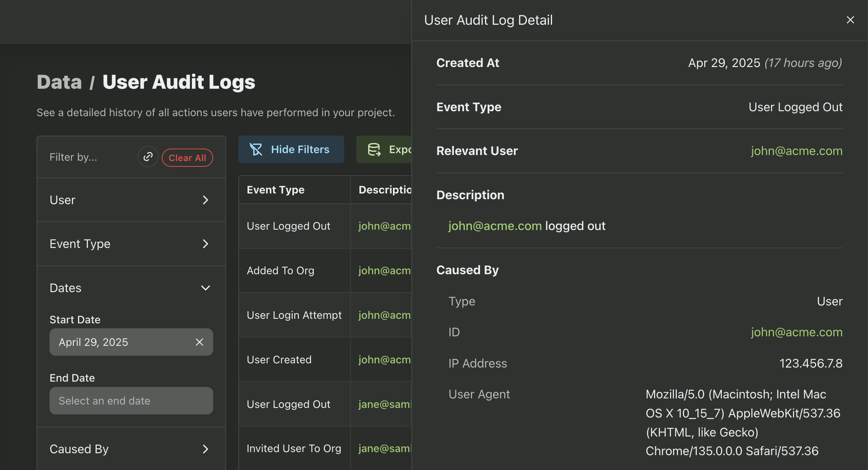Click the Created At value Apr 29, 2025
Image resolution: width=868 pixels, height=470 pixels.
(x=724, y=63)
